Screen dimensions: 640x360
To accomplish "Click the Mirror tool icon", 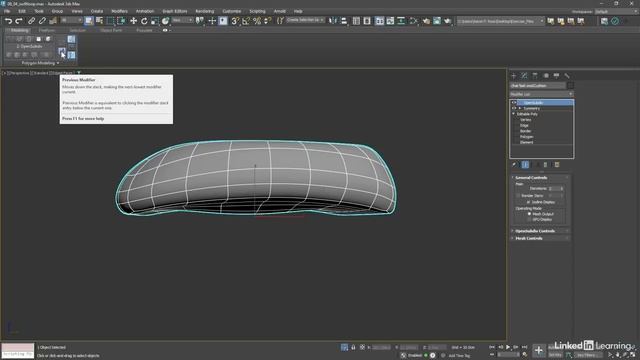I will point(333,21).
